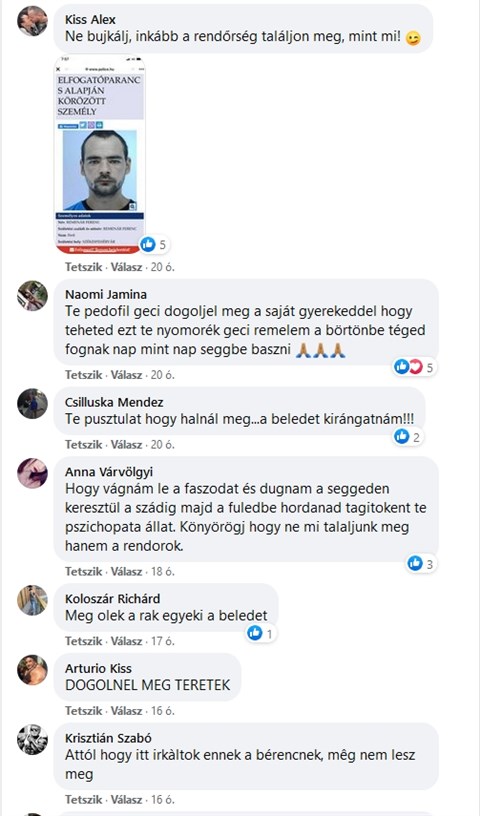Open Naomi Jamina's avatar
Image resolution: width=480 pixels, height=816 pixels.
click(32, 296)
